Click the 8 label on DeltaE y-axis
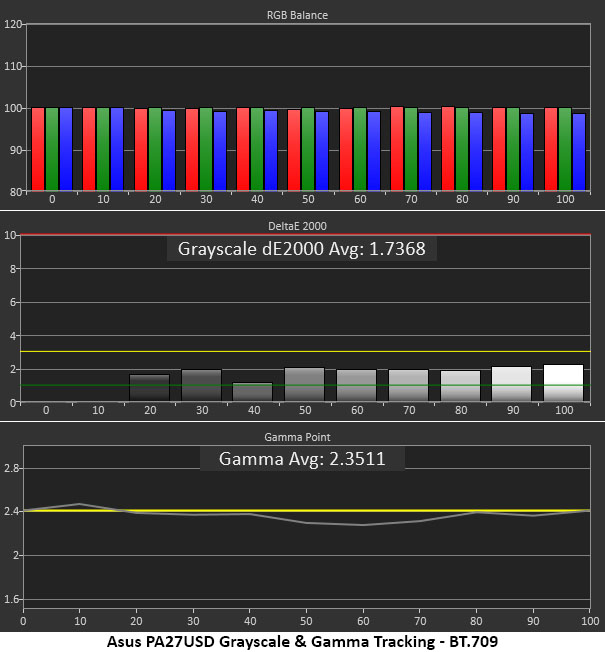This screenshot has width=605, height=652. click(13, 269)
